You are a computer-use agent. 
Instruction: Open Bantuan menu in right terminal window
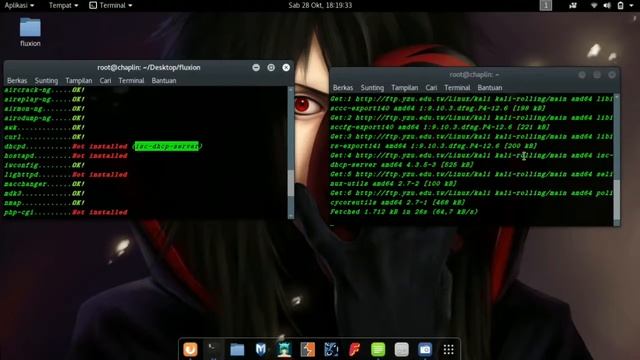point(490,87)
